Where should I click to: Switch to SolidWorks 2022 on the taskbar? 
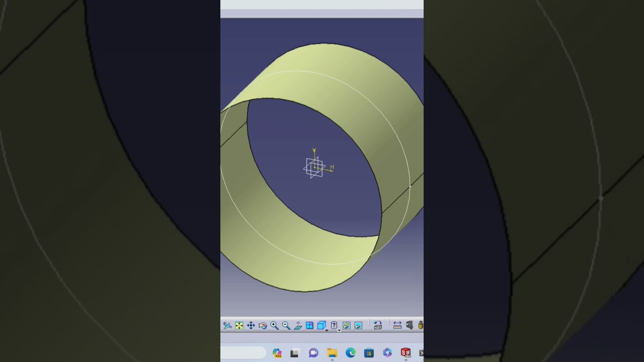coord(406,353)
